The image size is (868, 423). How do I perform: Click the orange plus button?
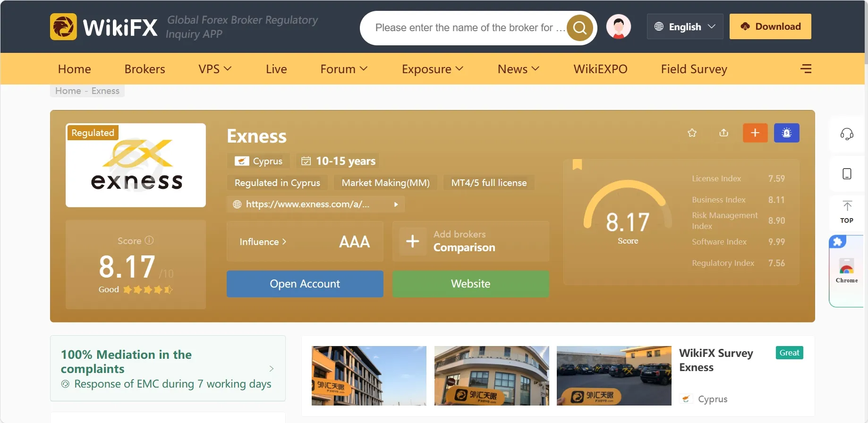755,133
